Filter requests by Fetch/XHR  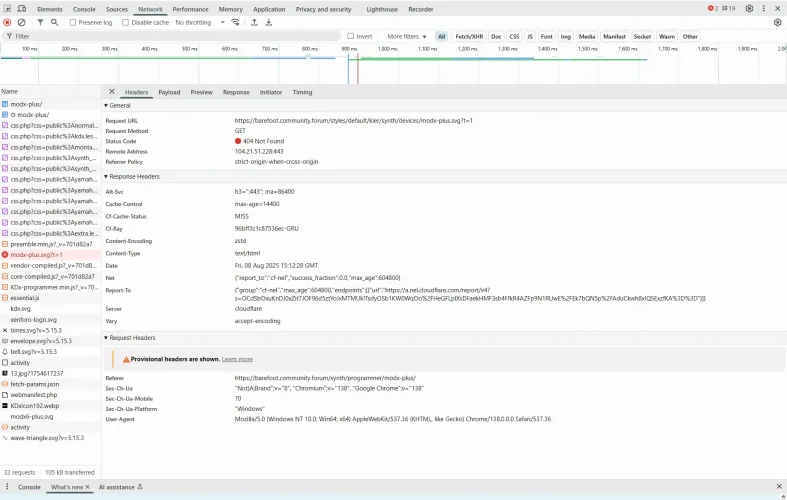pyautogui.click(x=467, y=36)
